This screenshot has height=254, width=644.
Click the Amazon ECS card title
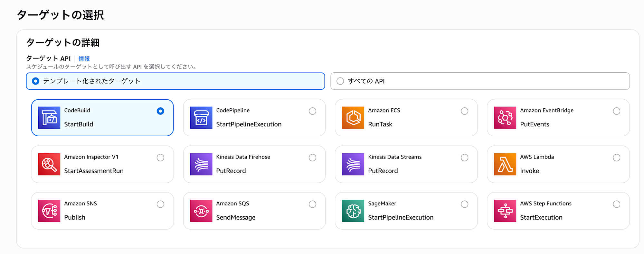tap(384, 110)
